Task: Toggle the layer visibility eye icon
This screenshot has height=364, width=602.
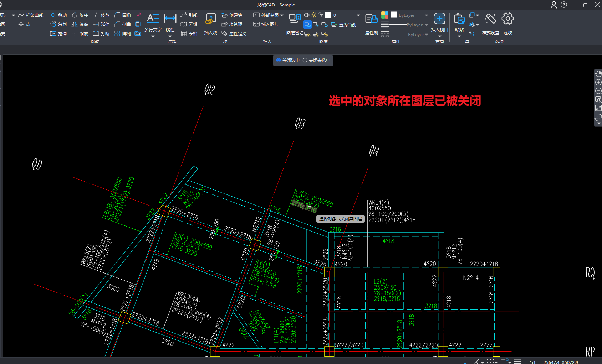Action: [x=307, y=15]
